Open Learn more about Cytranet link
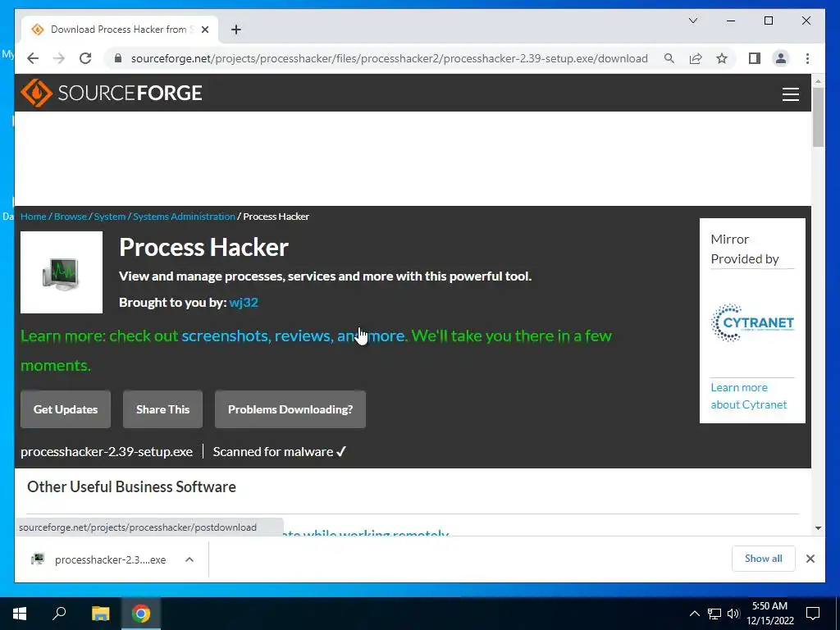This screenshot has height=630, width=840. pos(748,396)
